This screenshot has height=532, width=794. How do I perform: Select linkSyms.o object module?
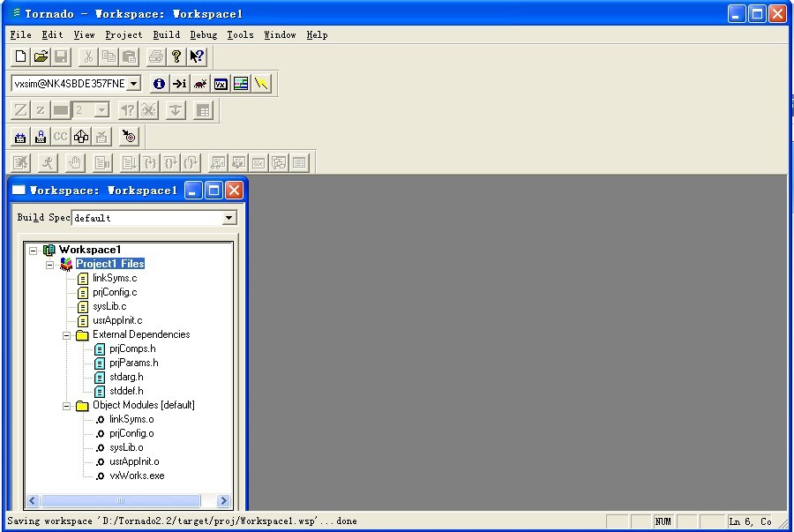(131, 419)
